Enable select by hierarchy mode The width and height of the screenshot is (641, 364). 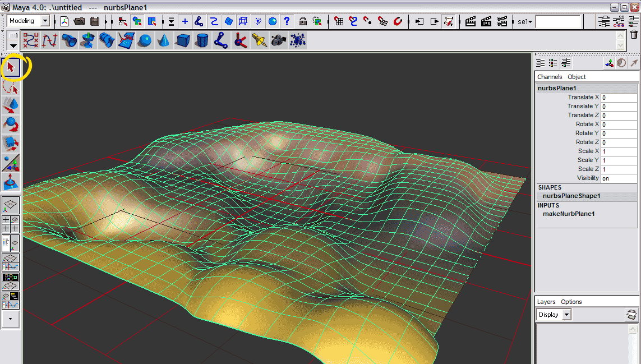[122, 21]
